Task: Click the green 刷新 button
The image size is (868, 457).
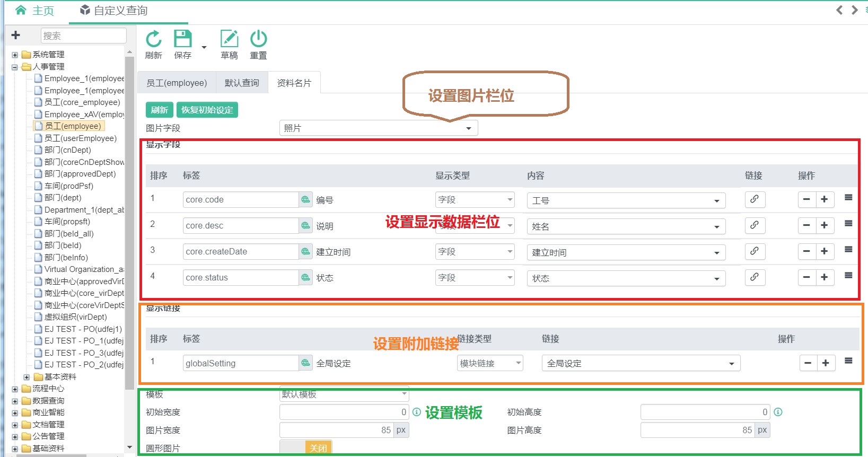Action: [x=160, y=110]
